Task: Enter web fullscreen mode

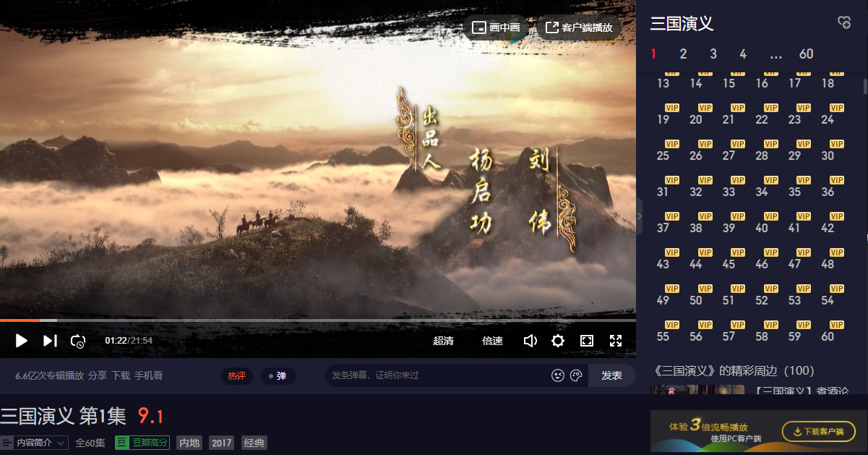Action: (x=587, y=341)
